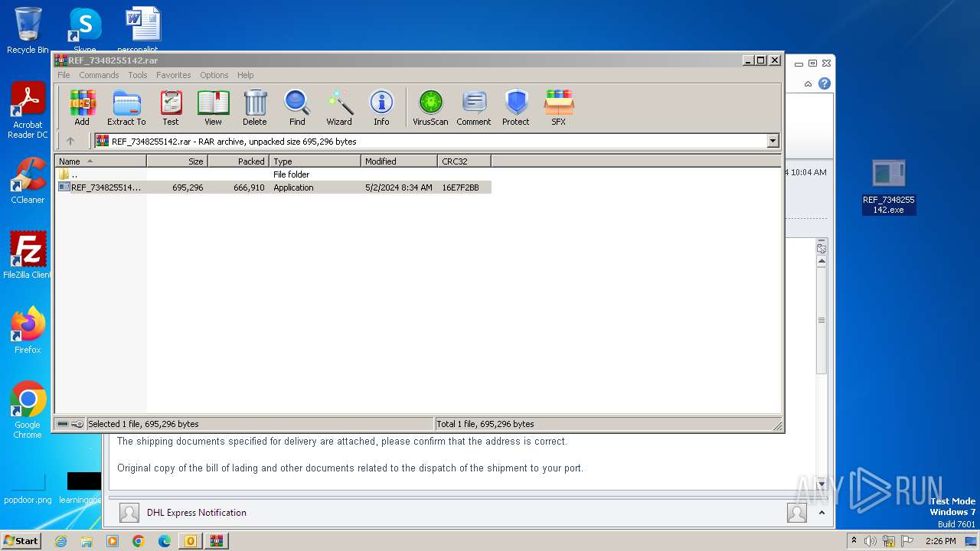Screen dimensions: 980x551
Task: Create SFX self-extracting archive
Action: (559, 108)
